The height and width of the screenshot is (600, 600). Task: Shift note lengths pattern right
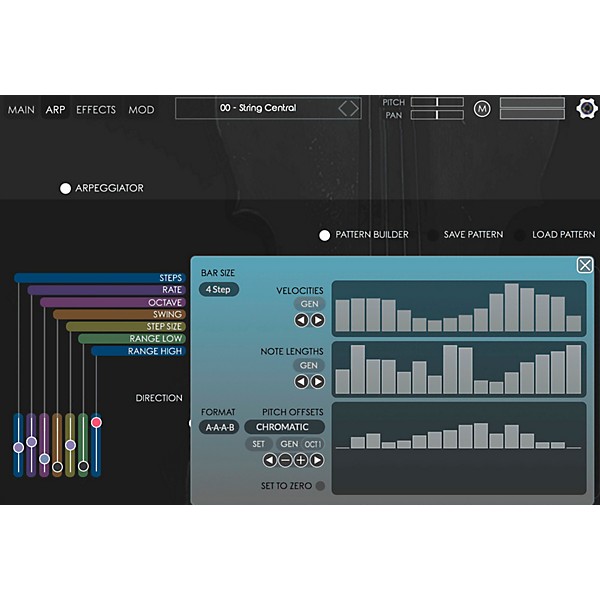[x=317, y=382]
